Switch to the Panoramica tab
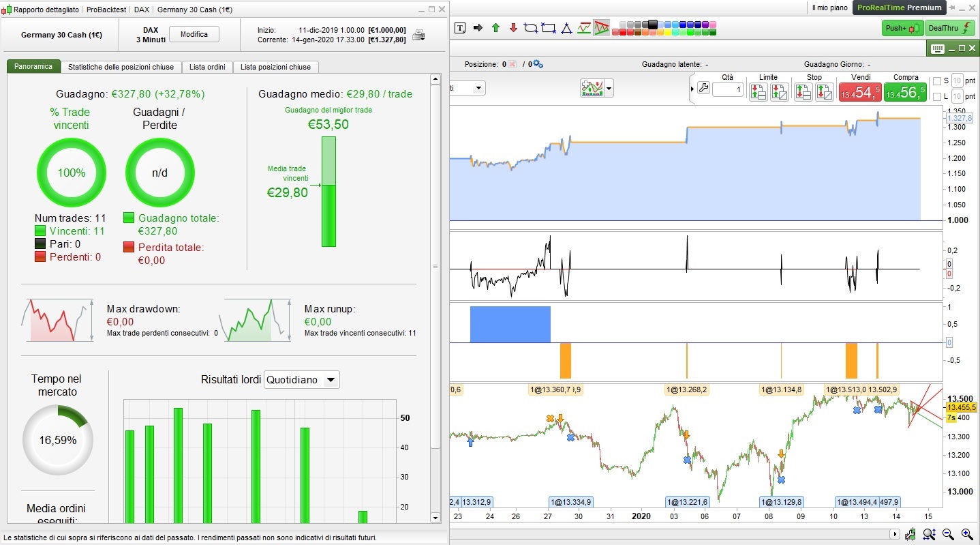 pos(33,67)
